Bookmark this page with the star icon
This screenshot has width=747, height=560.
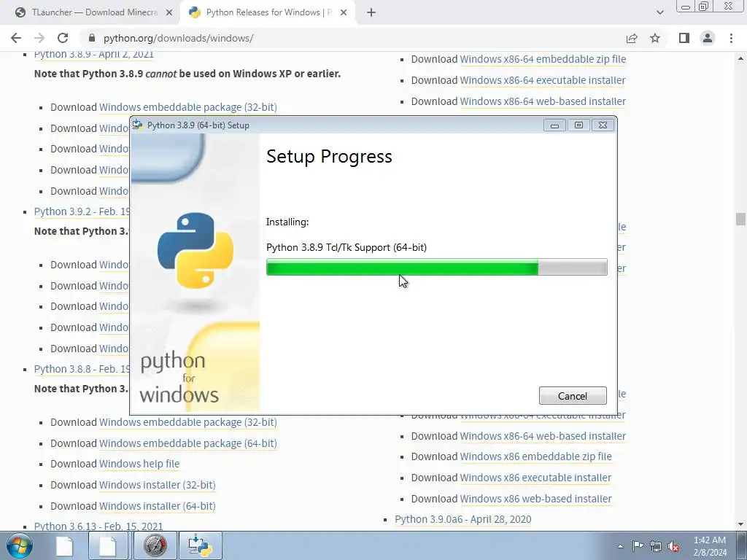pos(655,38)
